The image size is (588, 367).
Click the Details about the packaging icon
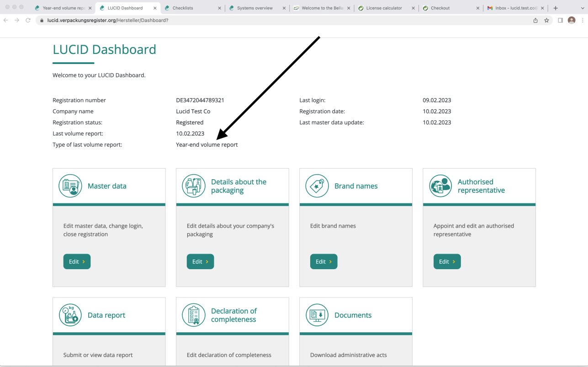194,186
